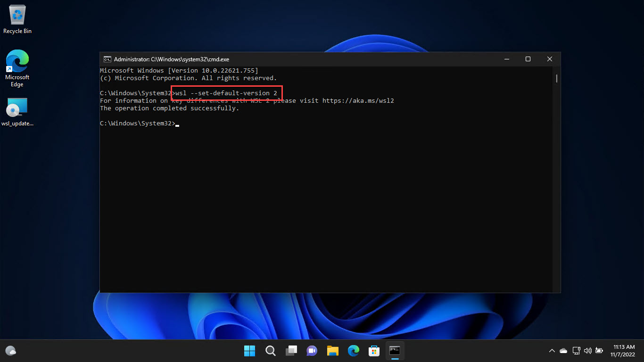This screenshot has height=362, width=644.
Task: Select the active Command Prompt taskbar icon
Action: [x=395, y=351]
